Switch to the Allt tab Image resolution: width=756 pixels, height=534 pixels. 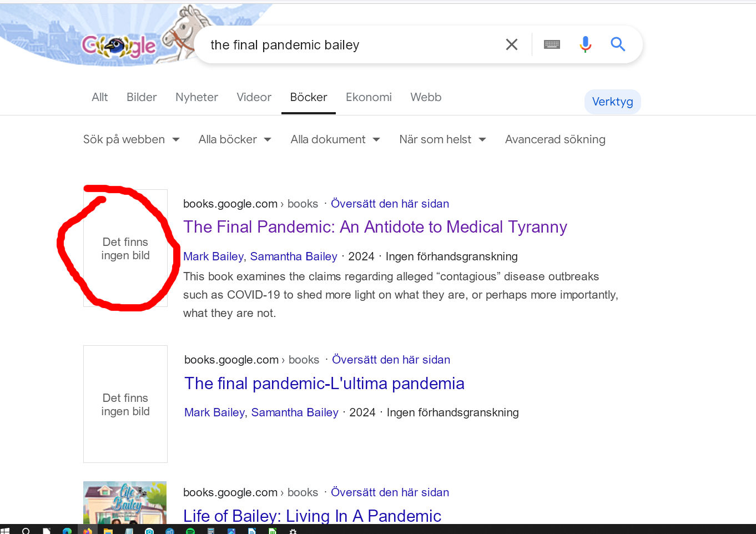(100, 97)
